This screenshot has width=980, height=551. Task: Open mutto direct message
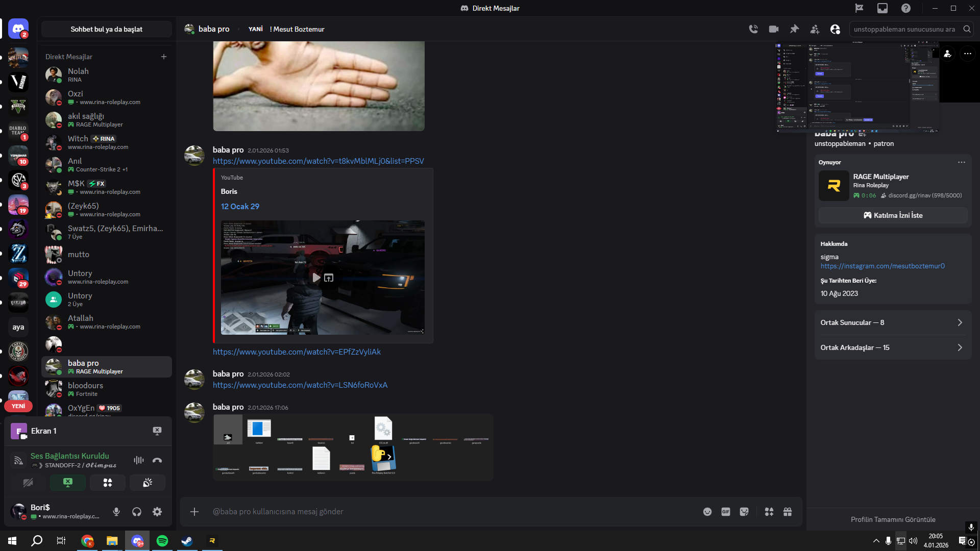pos(106,255)
